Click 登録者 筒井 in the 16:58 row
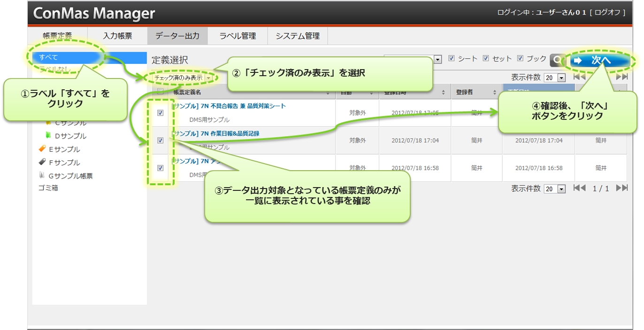 point(477,168)
